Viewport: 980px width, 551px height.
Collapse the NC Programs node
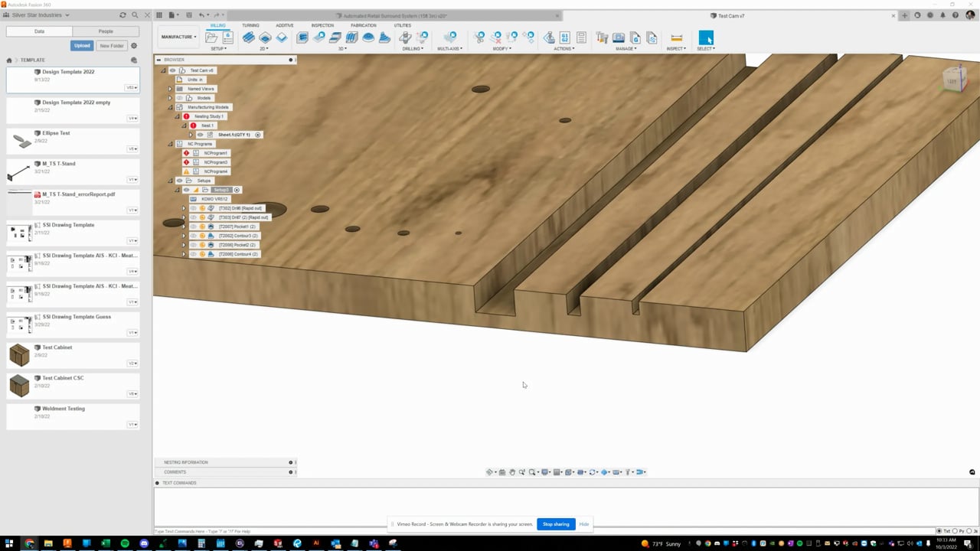(x=170, y=144)
